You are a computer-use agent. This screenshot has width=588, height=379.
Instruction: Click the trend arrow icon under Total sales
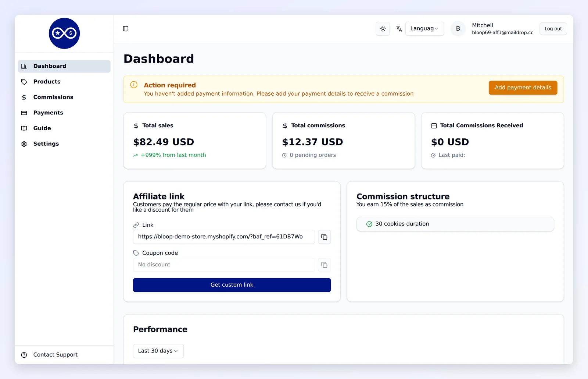coord(136,155)
